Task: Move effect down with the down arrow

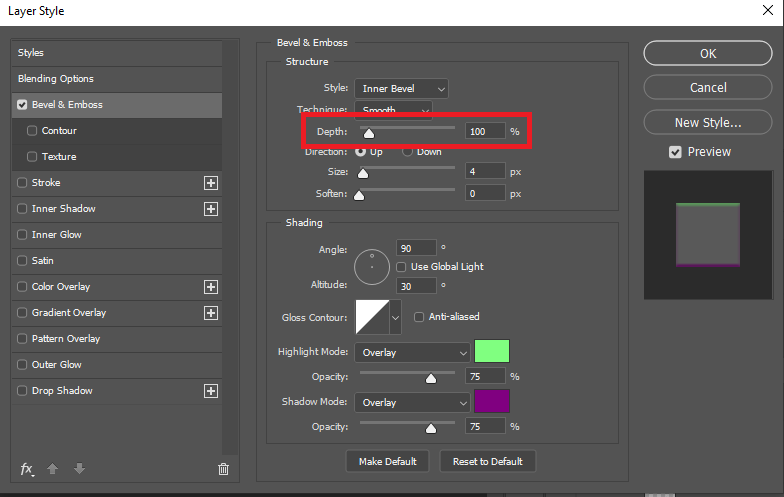Action: 79,468
